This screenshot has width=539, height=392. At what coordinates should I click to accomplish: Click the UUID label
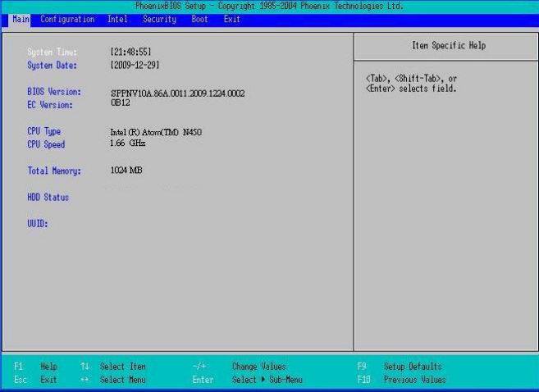pos(38,224)
